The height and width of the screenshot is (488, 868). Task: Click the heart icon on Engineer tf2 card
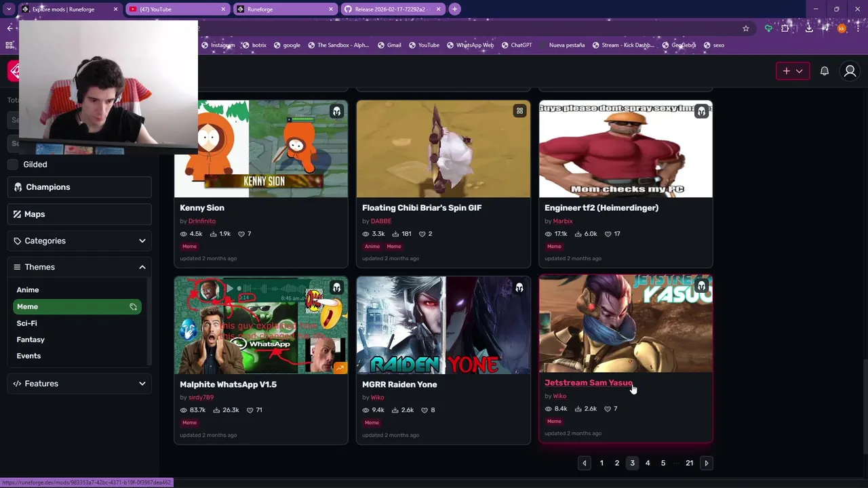click(608, 234)
